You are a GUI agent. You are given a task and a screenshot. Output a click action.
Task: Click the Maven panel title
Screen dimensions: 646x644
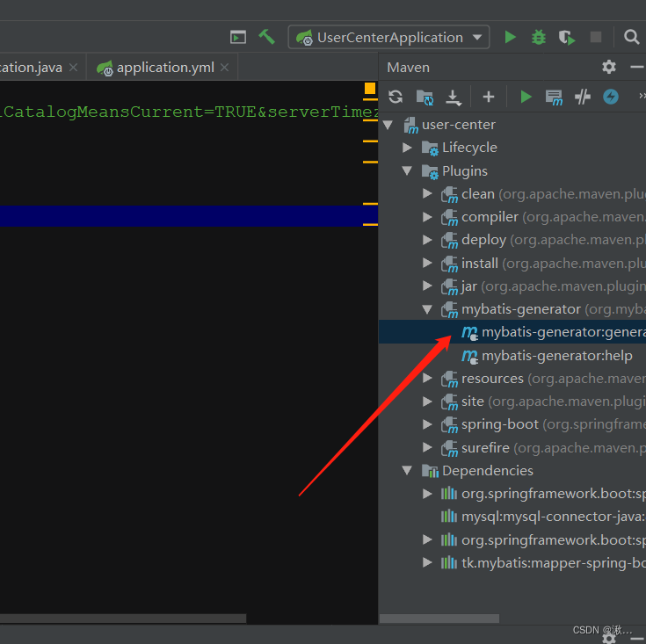tap(408, 67)
